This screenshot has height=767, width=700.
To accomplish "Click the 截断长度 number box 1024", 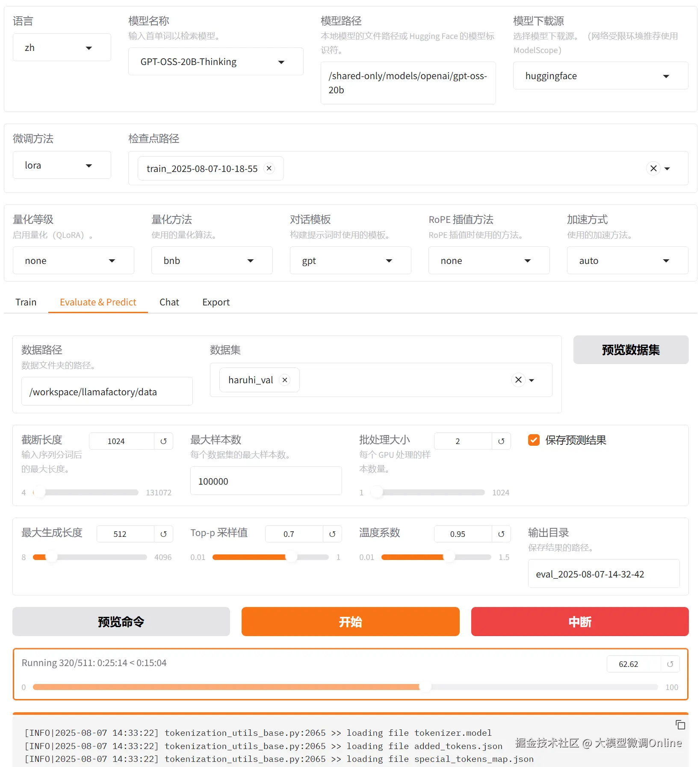I will tap(121, 441).
